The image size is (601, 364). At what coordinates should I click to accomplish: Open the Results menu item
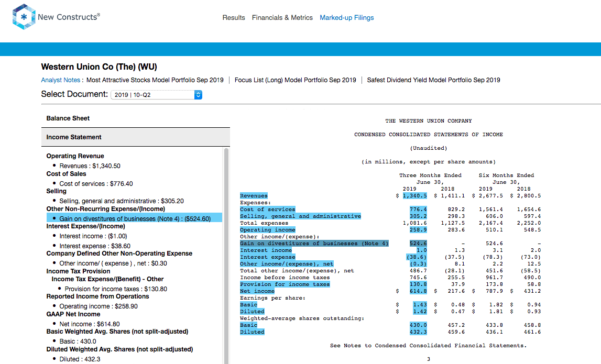pyautogui.click(x=233, y=18)
